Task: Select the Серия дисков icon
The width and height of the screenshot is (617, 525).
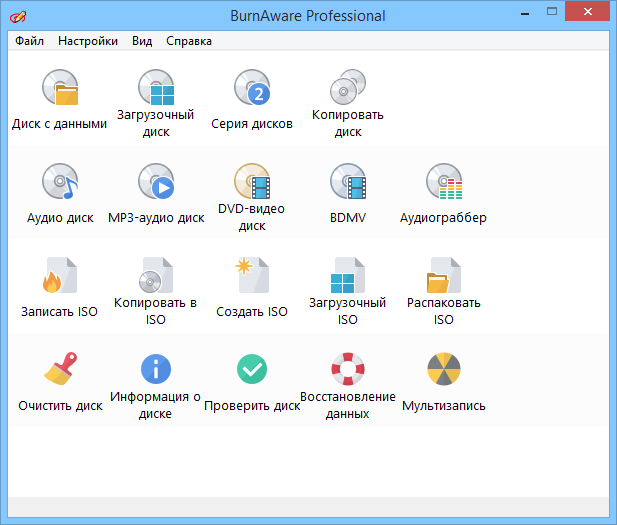Action: [x=252, y=90]
